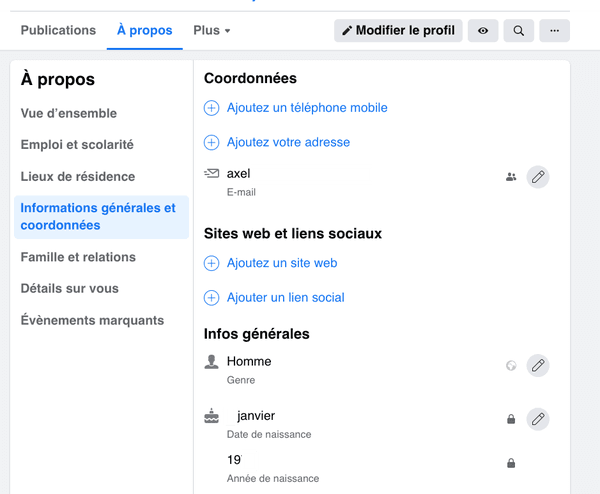Click the lock icon beside birth year

click(511, 463)
